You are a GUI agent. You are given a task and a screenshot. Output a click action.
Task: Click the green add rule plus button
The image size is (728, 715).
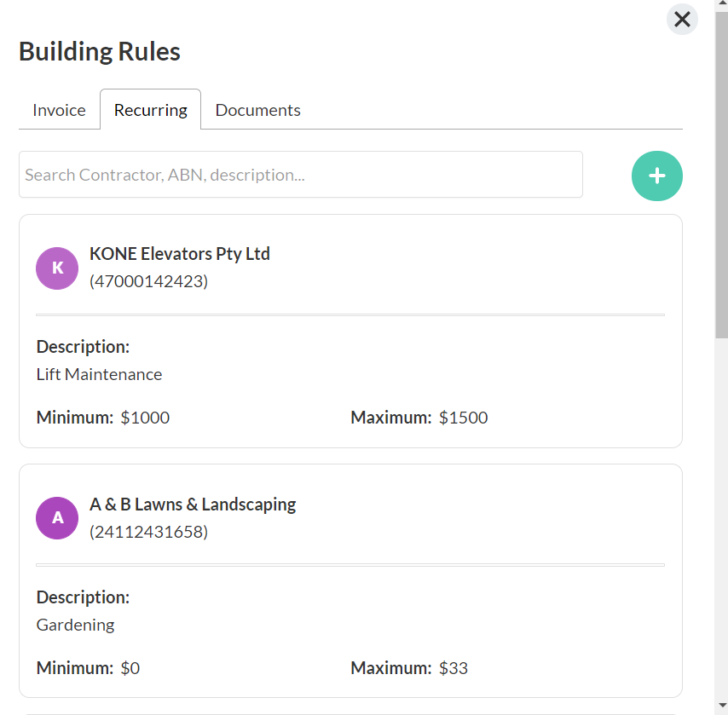[x=656, y=176]
